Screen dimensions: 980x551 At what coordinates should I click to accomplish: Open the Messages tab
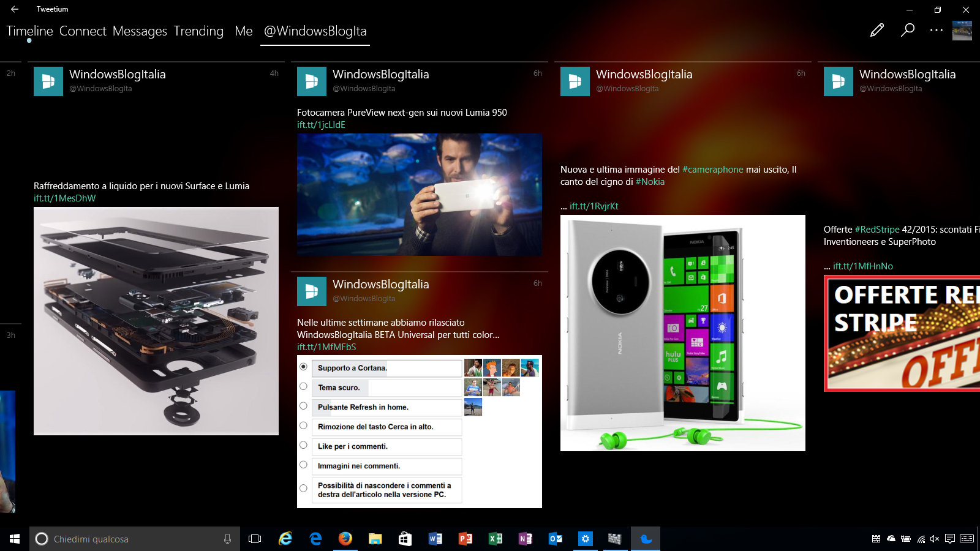(140, 31)
